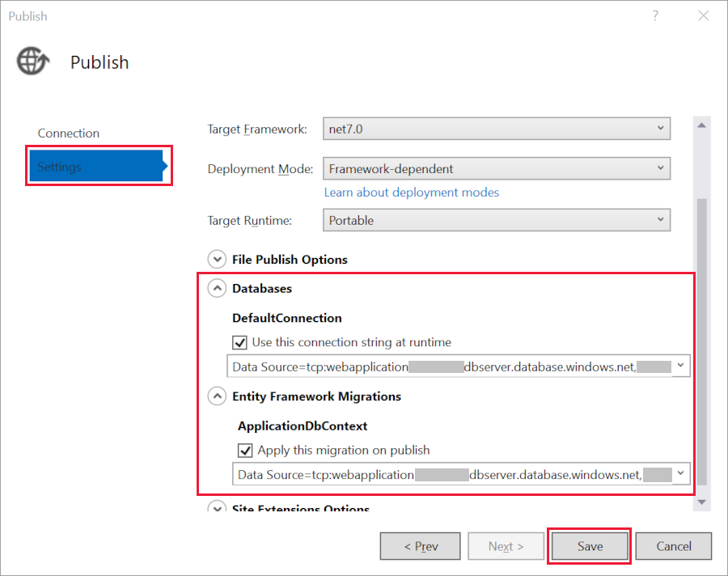Cancel the Publish dialog
Screen dimensions: 728x576
point(674,546)
